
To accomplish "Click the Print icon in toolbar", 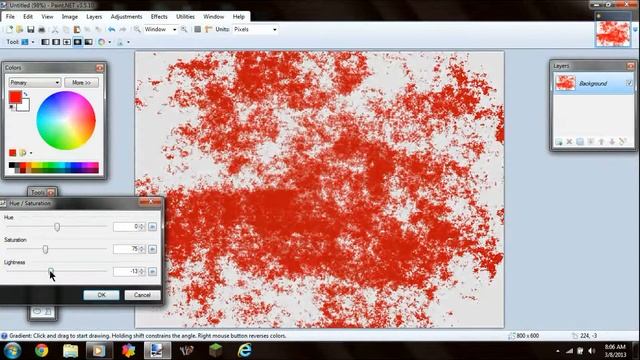I will tap(41, 29).
